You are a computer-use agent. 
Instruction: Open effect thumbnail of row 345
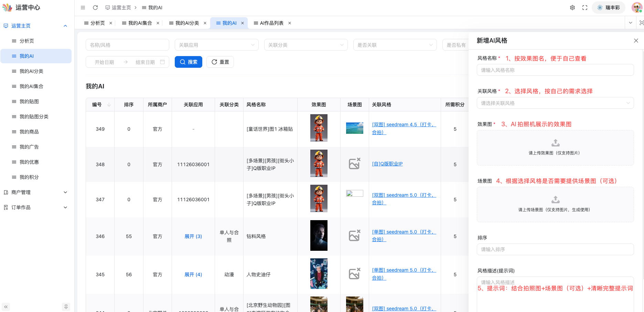tap(319, 274)
